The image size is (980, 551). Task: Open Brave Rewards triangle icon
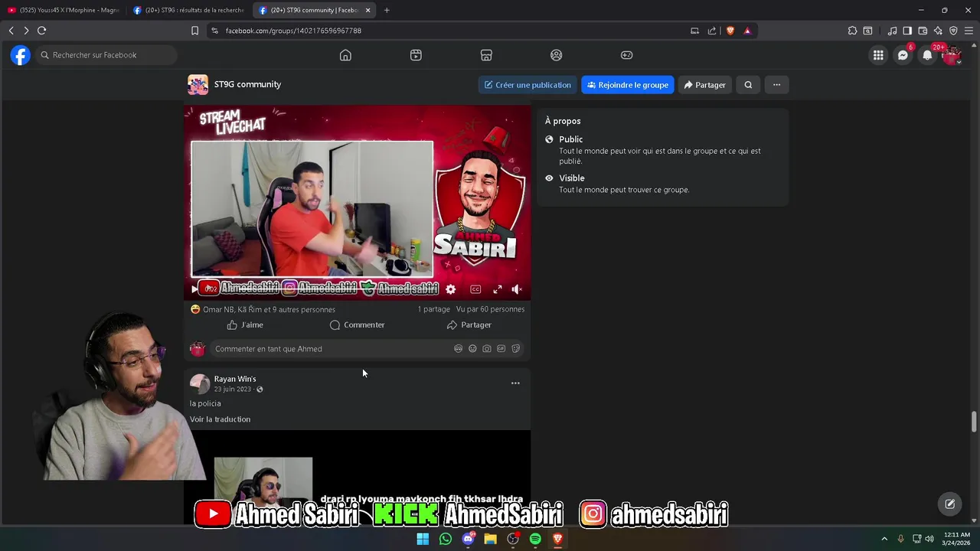coord(747,31)
